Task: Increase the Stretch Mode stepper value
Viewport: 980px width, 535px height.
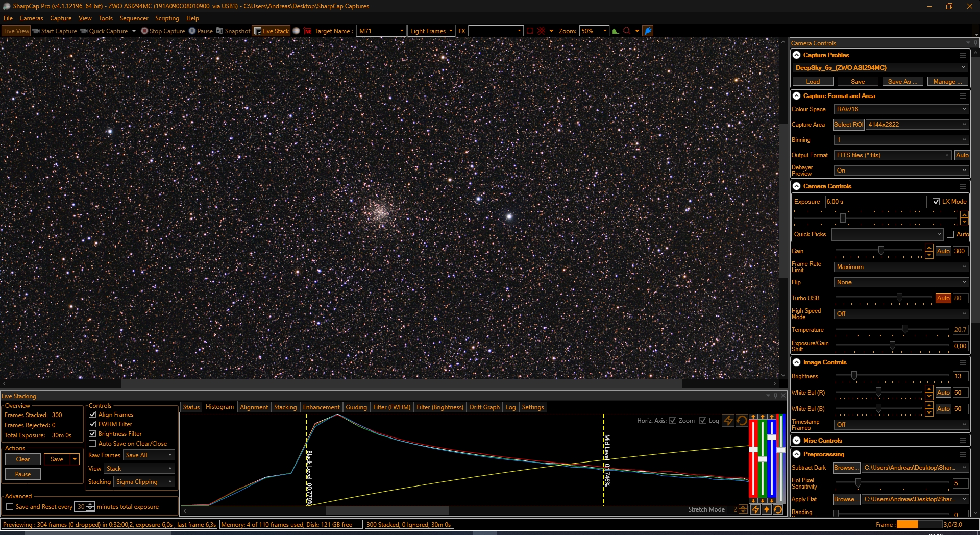Action: 743,507
